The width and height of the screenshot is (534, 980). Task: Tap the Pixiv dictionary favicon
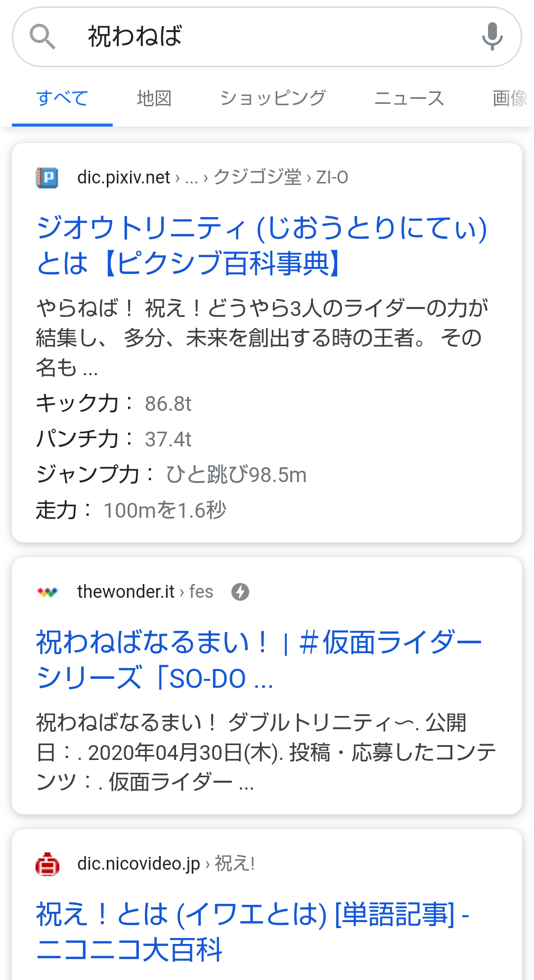coord(47,178)
